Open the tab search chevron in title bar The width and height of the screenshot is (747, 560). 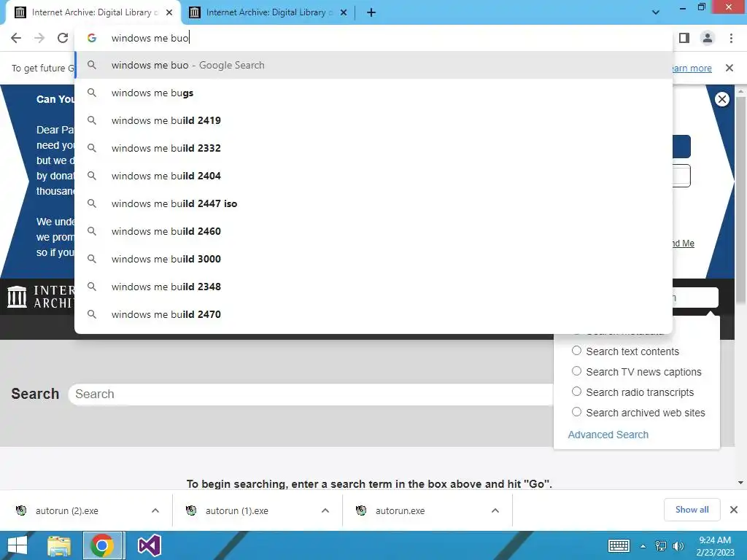point(656,12)
